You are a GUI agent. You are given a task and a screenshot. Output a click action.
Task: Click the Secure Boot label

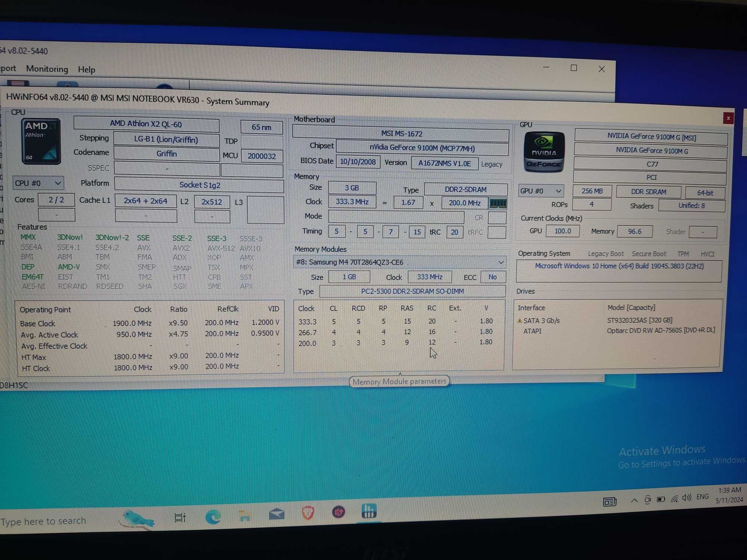tap(649, 254)
